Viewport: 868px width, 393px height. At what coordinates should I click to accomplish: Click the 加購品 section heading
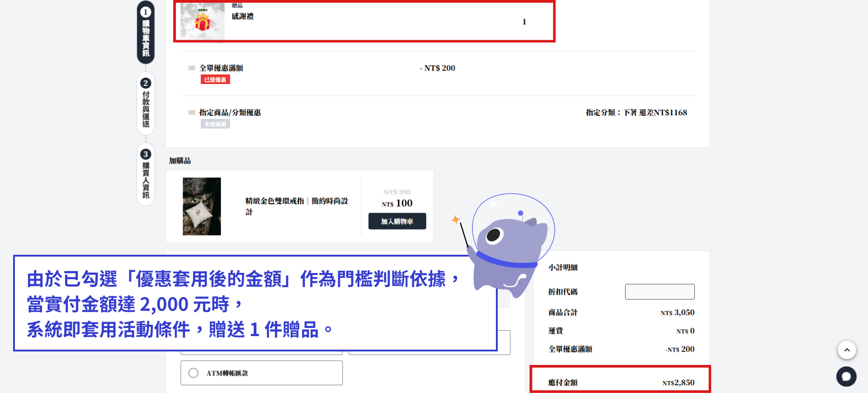[x=180, y=161]
